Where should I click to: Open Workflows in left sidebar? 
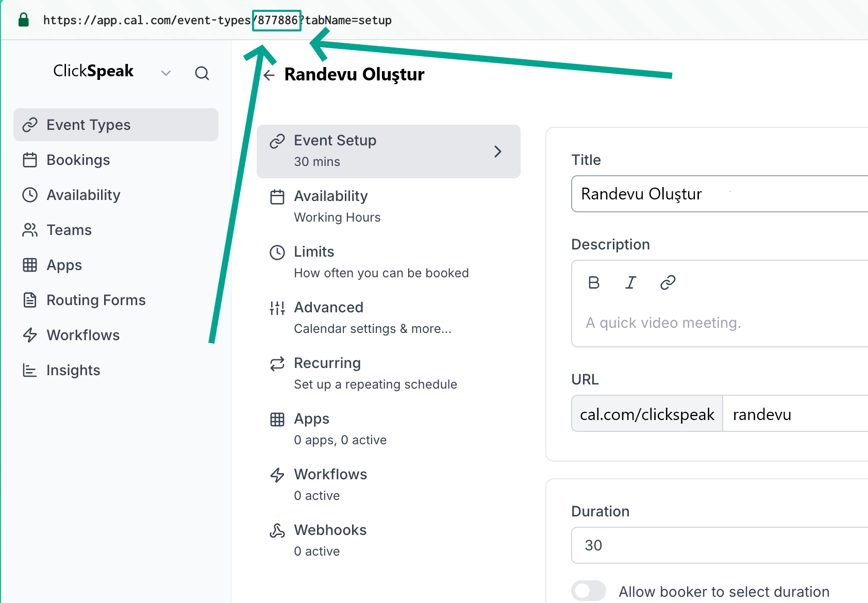[x=116, y=335]
